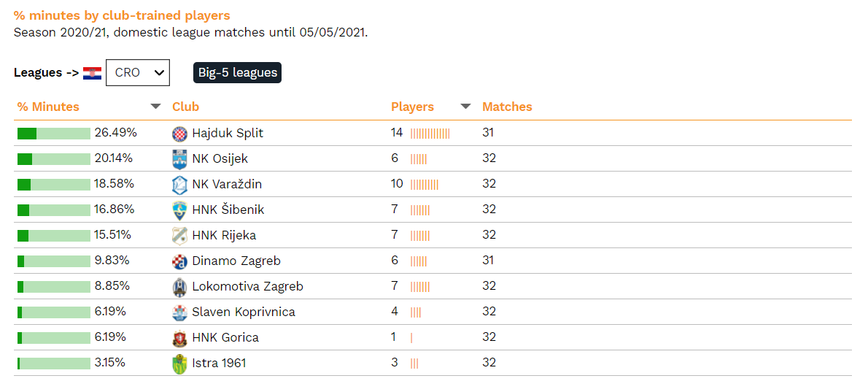Select the Big-5 leagues button
The image size is (868, 392).
(238, 72)
